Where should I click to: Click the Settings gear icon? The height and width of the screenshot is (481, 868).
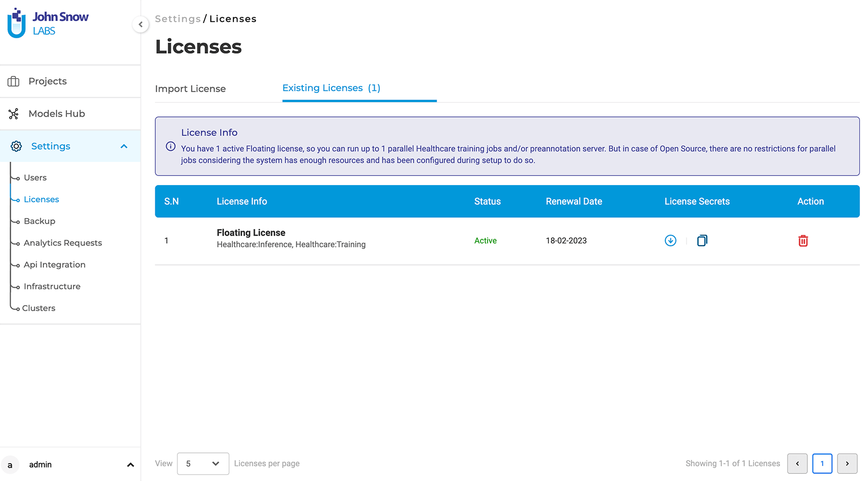tap(16, 146)
